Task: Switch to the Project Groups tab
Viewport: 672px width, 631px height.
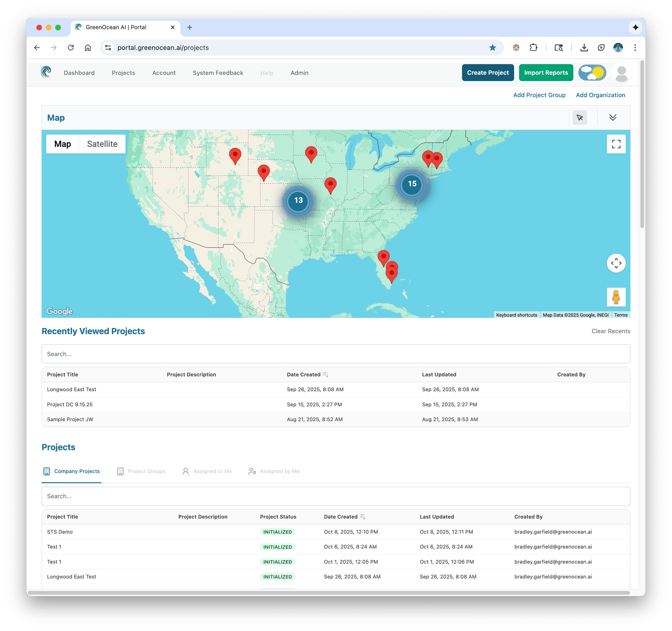Action: 146,471
